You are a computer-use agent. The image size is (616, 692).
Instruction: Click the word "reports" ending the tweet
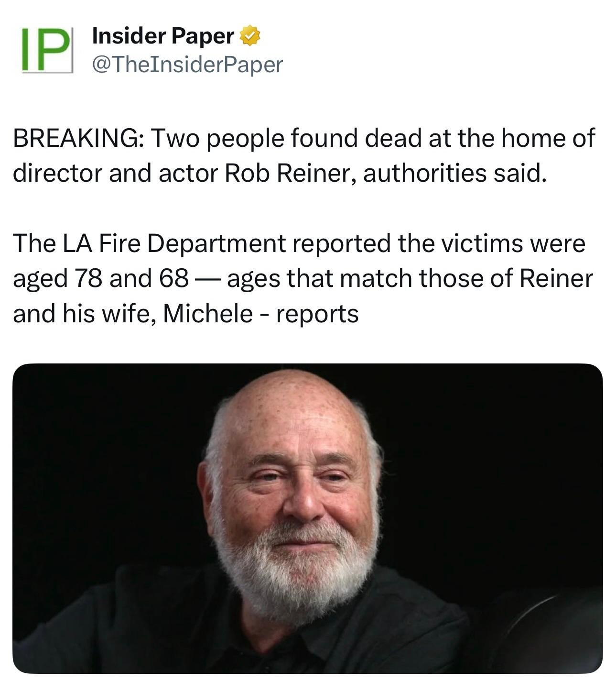(317, 314)
